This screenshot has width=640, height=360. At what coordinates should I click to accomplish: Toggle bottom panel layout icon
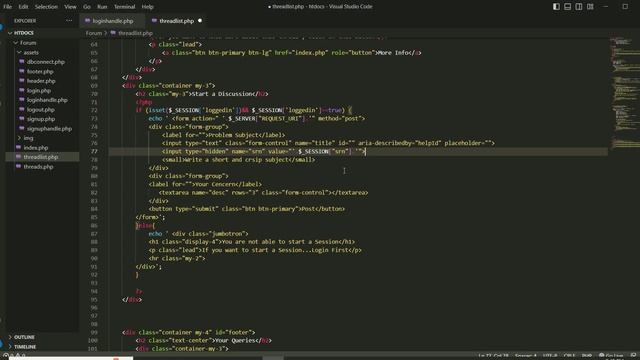[x=567, y=7]
